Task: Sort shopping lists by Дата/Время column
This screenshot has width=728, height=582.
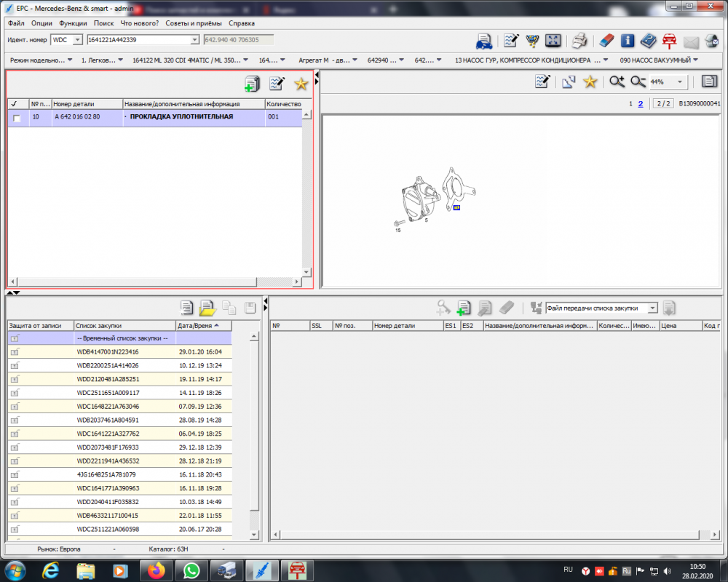Action: tap(204, 326)
